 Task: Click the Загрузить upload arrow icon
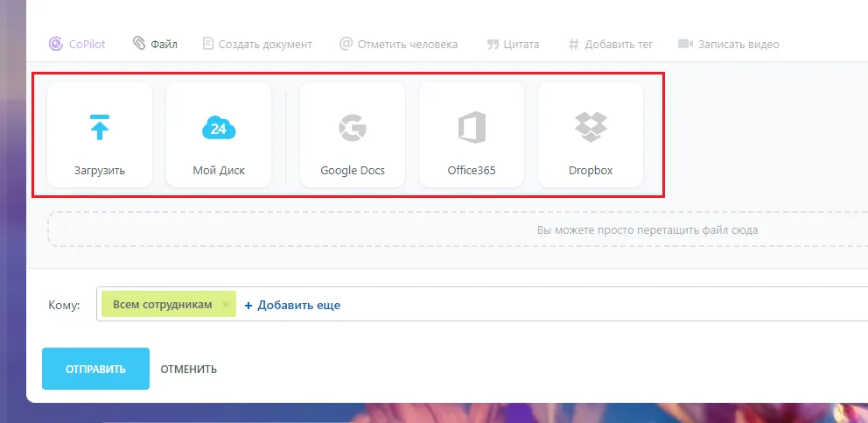(100, 127)
